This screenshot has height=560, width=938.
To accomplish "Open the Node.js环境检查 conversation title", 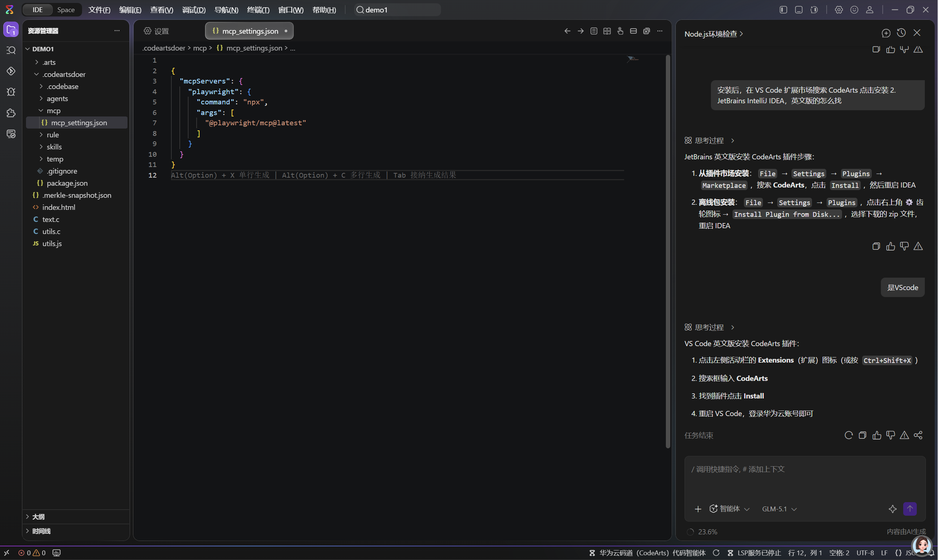I will 714,34.
